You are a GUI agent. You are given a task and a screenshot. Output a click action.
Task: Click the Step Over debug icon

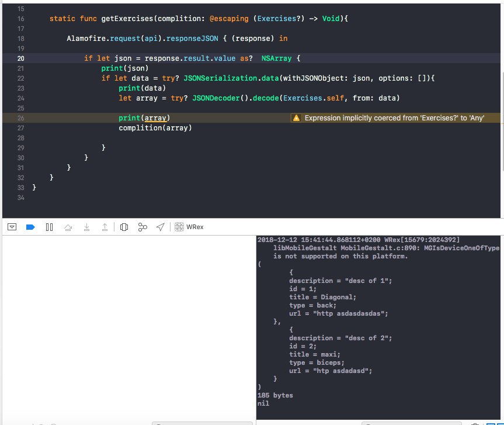(x=68, y=227)
